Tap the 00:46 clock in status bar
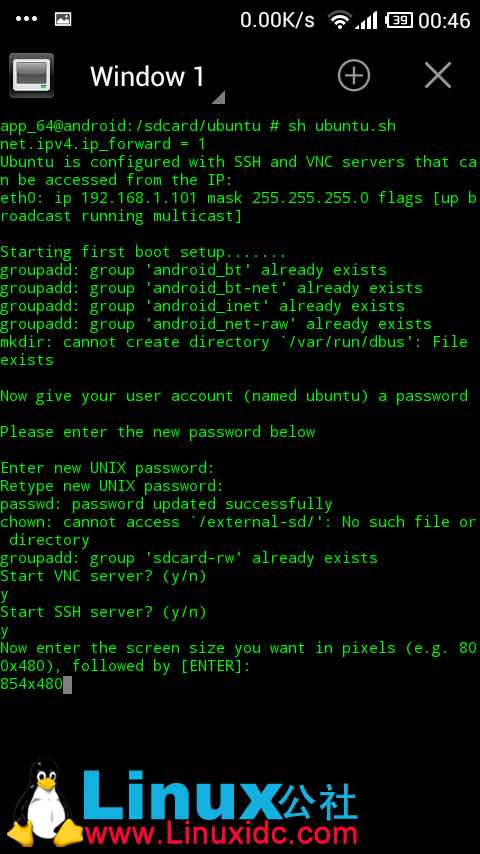The height and width of the screenshot is (854, 480). point(444,21)
